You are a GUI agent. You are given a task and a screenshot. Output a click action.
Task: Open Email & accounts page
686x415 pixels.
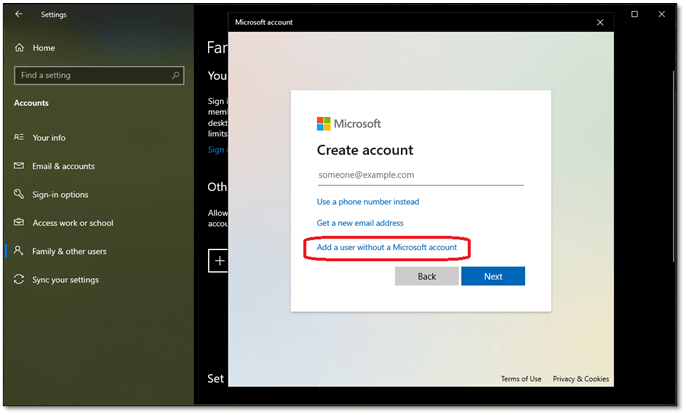coord(63,166)
